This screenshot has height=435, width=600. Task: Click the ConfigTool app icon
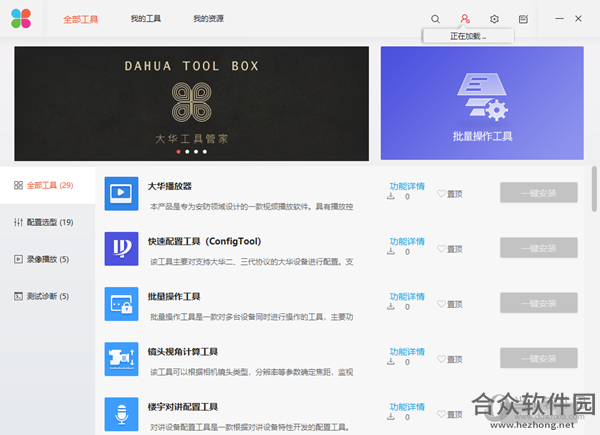coord(121,249)
